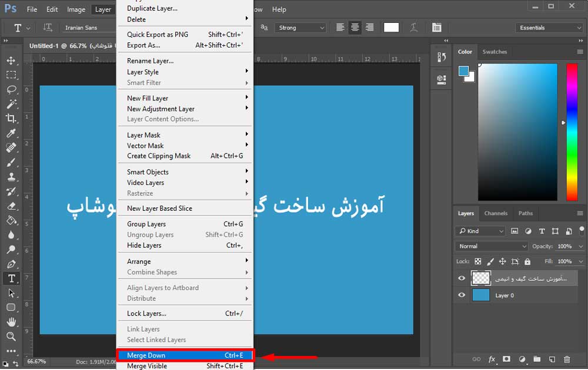This screenshot has height=370, width=588.
Task: Open the Layer Style submenu
Action: tap(185, 72)
